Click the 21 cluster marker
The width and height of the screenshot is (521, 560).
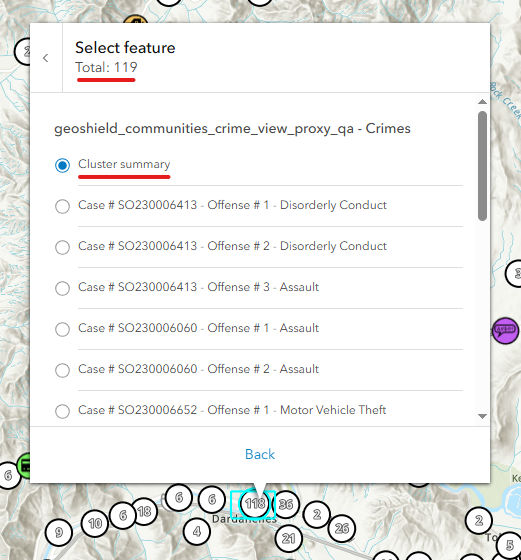tap(289, 538)
